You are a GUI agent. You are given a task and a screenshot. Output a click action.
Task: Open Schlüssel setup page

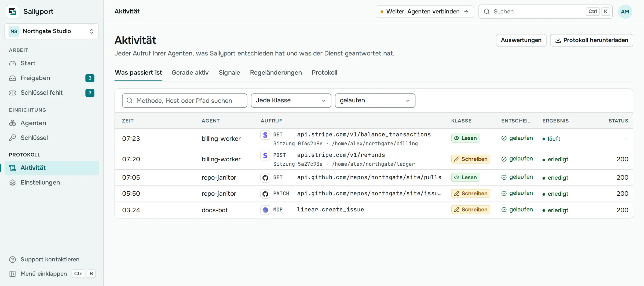tap(52, 138)
